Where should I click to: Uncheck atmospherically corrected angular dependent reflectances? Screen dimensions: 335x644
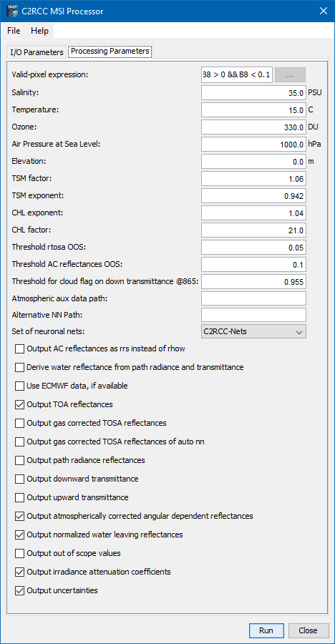coord(19,516)
